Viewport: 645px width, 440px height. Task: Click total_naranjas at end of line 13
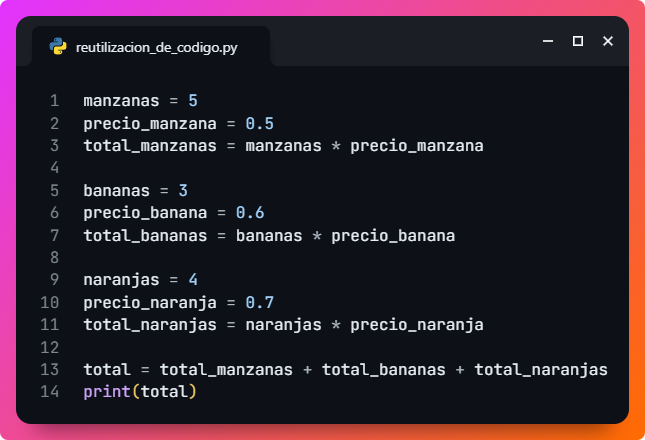[x=540, y=370]
